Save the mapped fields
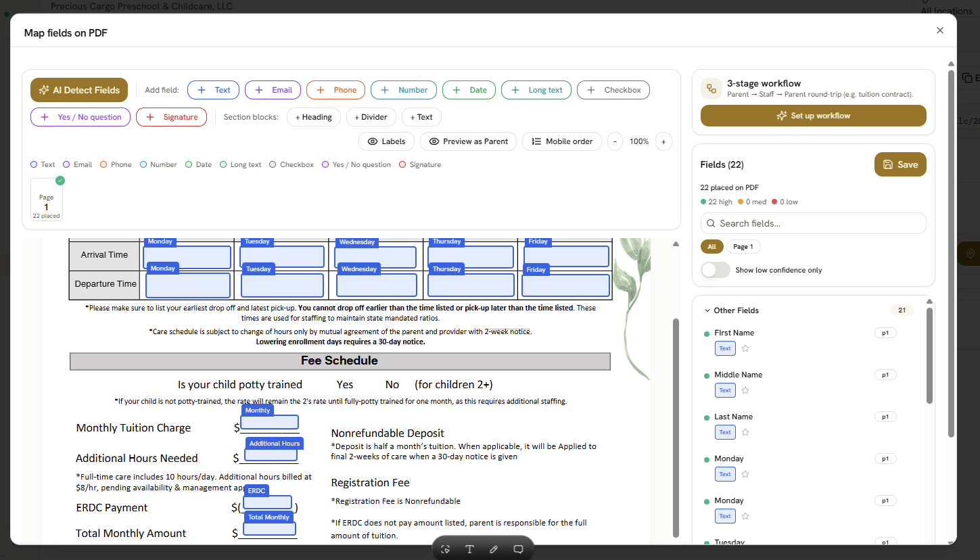Screen dimensions: 980x560 [900, 164]
